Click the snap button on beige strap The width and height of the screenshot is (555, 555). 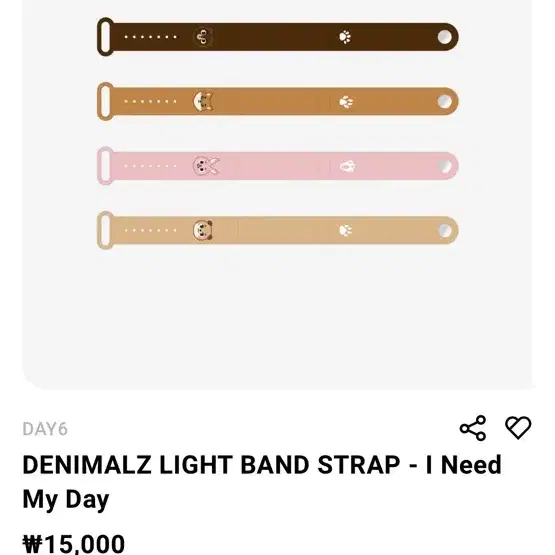(x=445, y=231)
